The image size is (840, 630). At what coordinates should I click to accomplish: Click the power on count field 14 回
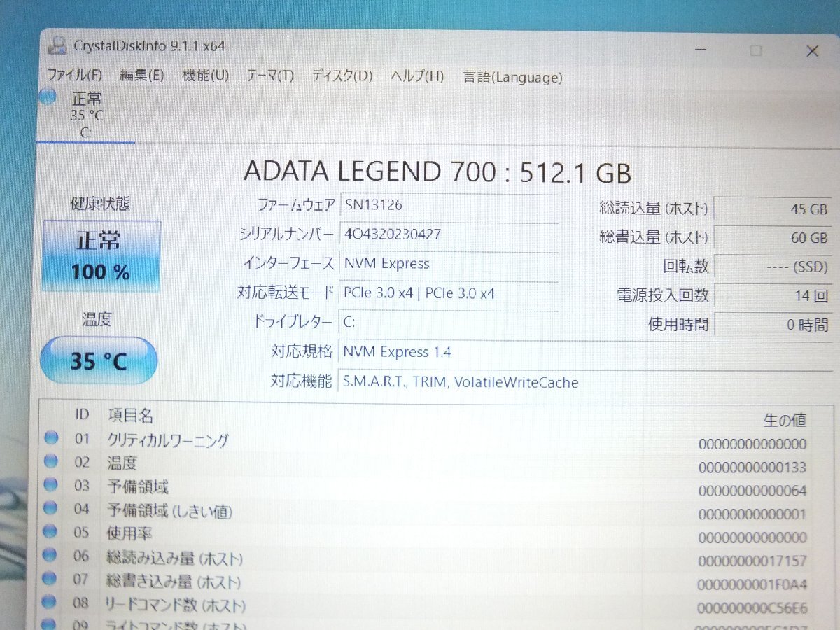774,296
